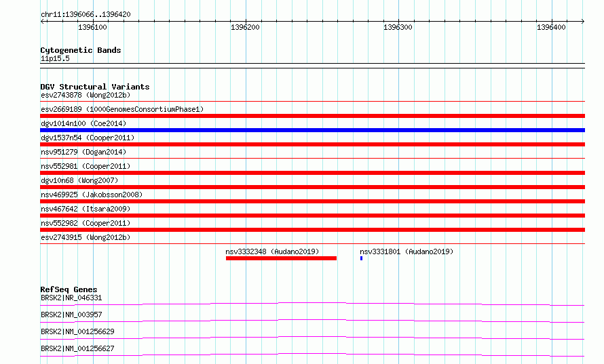Screen dimensions: 604x364
Task: Click the red bar under nsv469925
Action: coord(312,201)
